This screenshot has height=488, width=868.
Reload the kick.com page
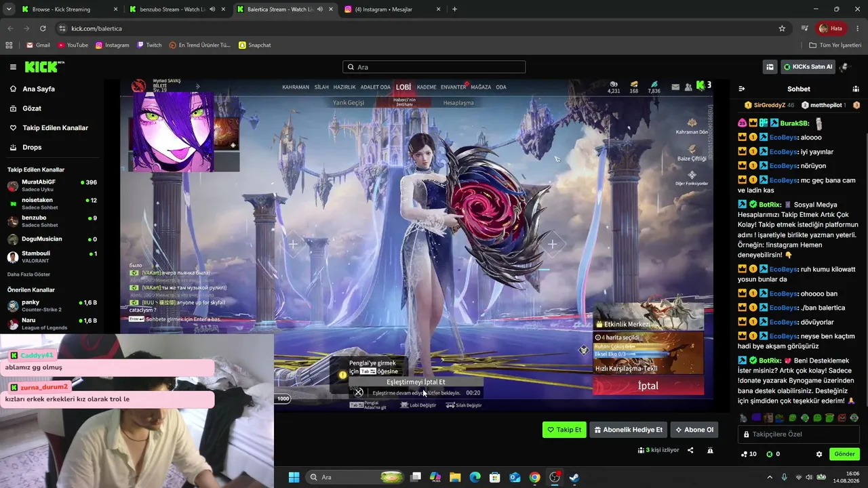[43, 28]
